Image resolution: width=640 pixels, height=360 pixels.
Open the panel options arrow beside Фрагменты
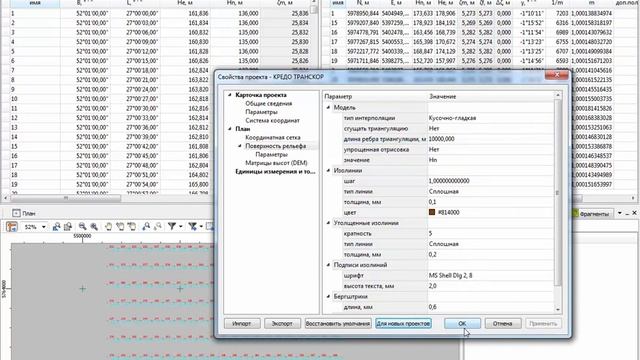(620, 213)
